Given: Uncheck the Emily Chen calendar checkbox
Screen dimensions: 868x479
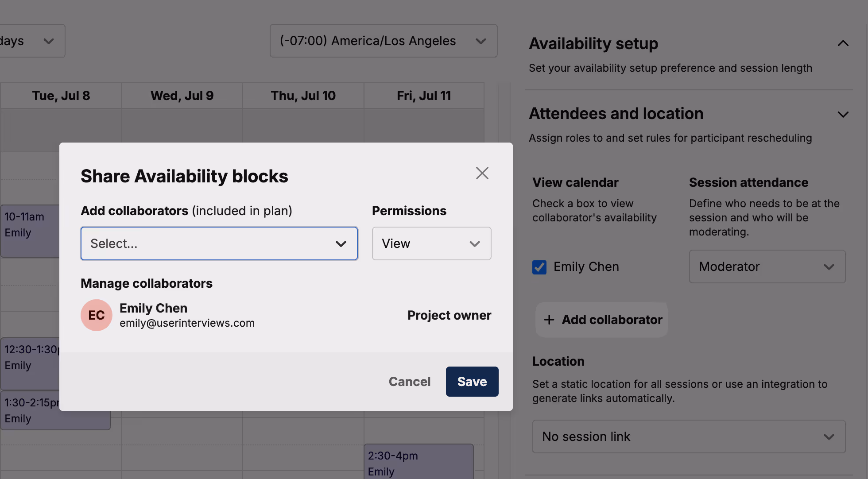Looking at the screenshot, I should 539,267.
